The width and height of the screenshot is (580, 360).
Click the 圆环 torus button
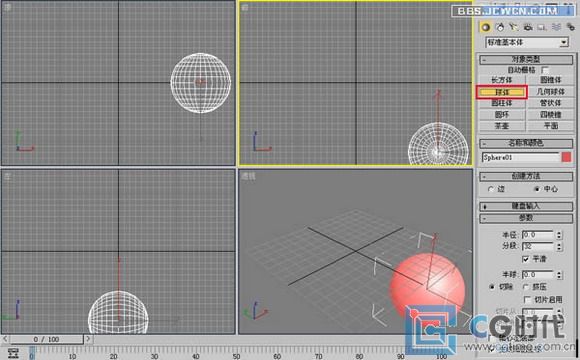coord(502,115)
